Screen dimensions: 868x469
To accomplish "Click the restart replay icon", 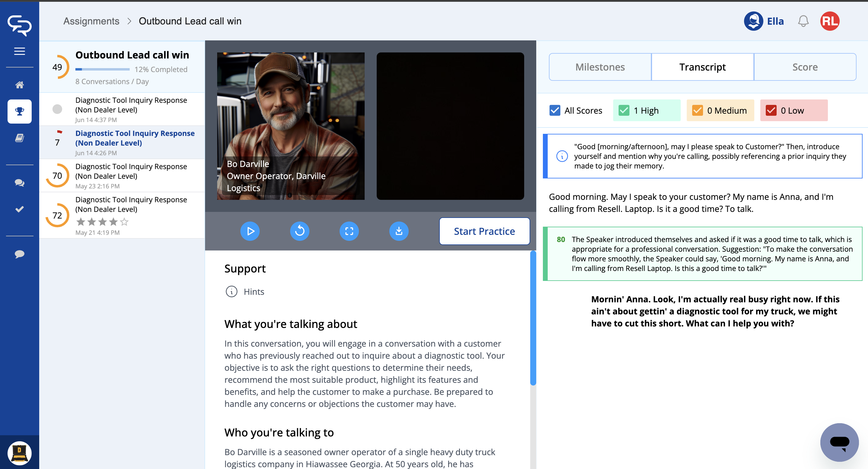I will pos(299,231).
